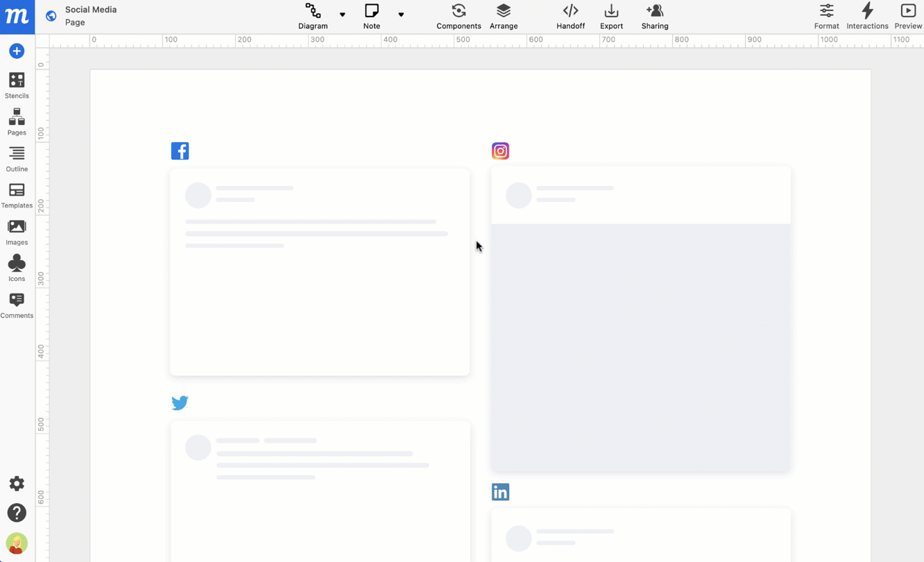This screenshot has width=924, height=562.
Task: Open the Help menu
Action: pos(17,513)
